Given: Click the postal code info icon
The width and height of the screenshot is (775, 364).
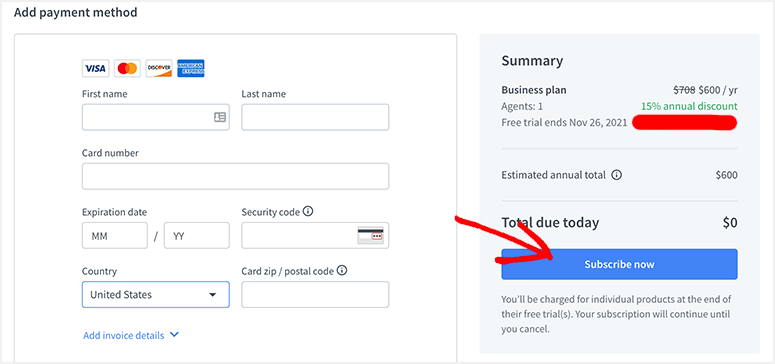Looking at the screenshot, I should pyautogui.click(x=342, y=271).
